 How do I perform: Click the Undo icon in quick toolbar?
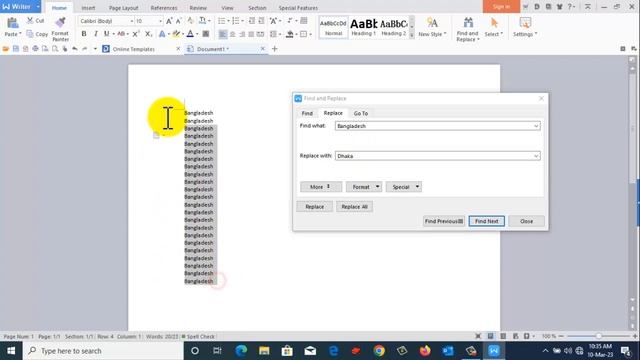pyautogui.click(x=75, y=49)
